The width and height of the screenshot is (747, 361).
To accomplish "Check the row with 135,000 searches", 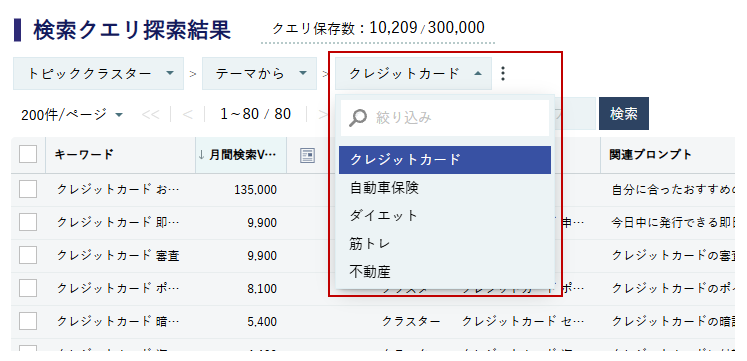I will [x=28, y=189].
